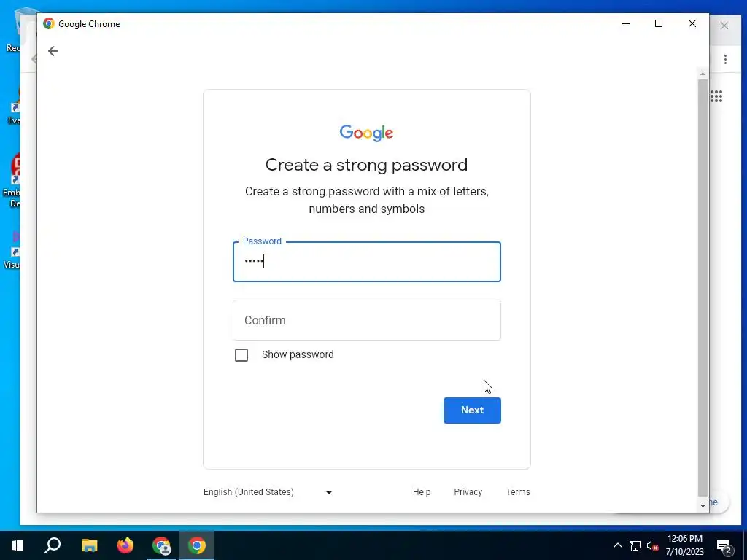Close the Google Chrome popup window
Image resolution: width=747 pixels, height=560 pixels.
click(x=692, y=23)
